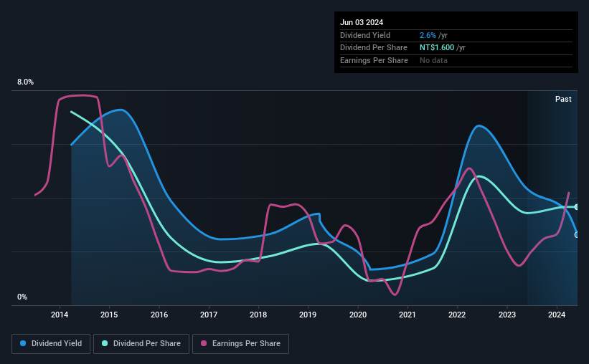This screenshot has height=364, width=589.
Task: Click the teal endpoint marker on Dividend Per Share line
Action: (x=577, y=207)
